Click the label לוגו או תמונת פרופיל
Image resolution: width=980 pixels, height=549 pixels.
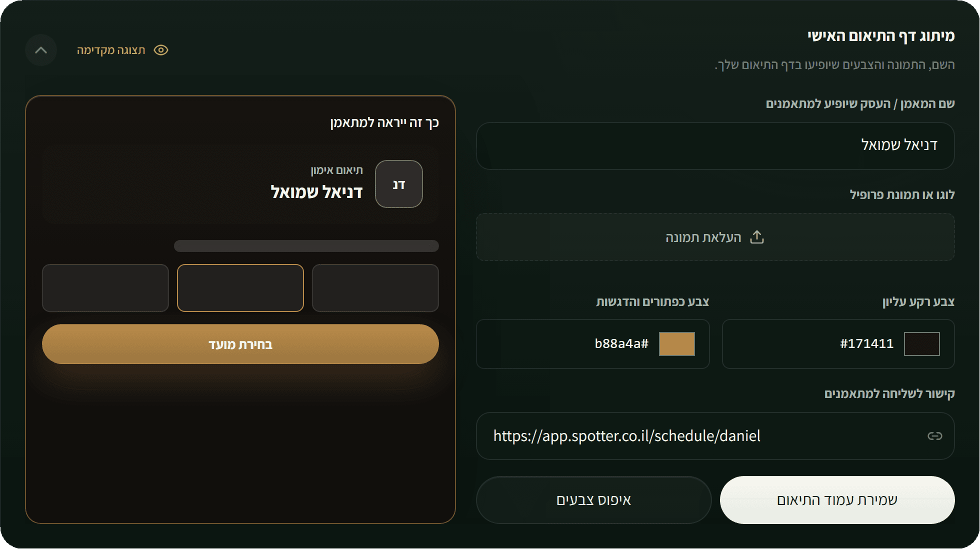click(x=902, y=194)
